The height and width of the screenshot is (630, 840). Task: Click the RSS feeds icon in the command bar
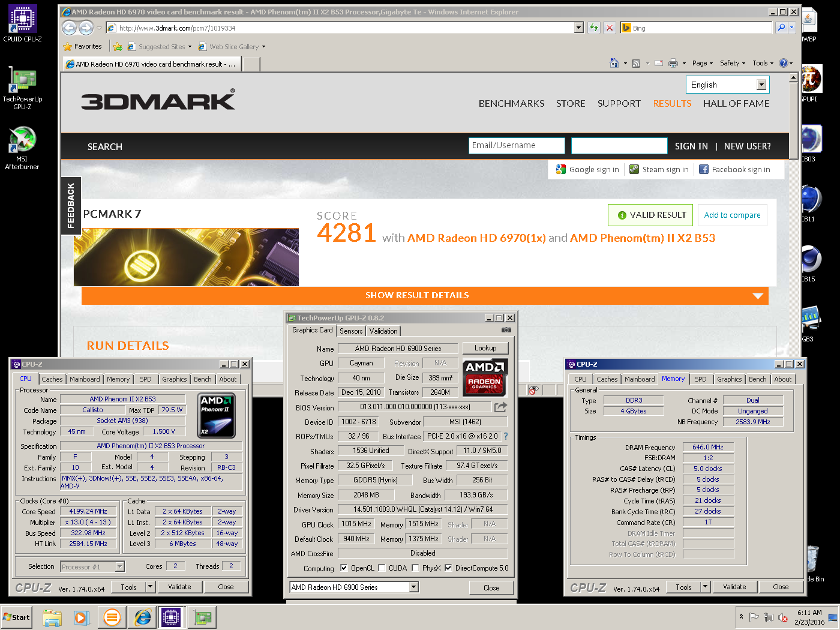[x=636, y=63]
